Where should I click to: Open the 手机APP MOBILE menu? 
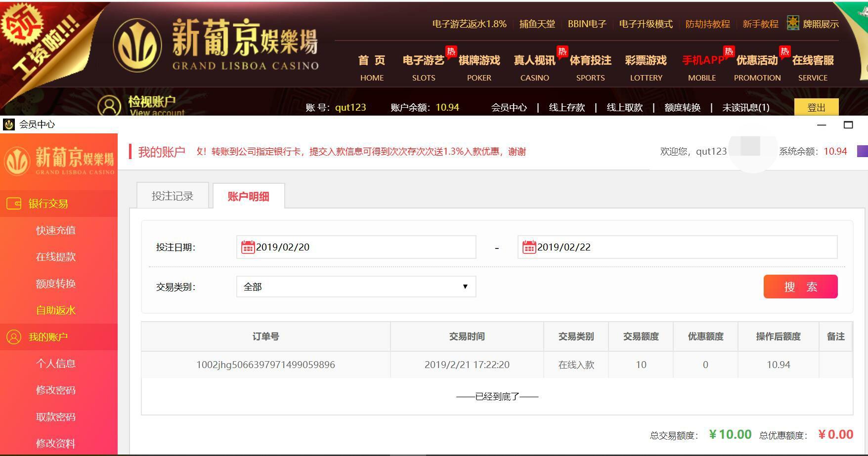(702, 68)
